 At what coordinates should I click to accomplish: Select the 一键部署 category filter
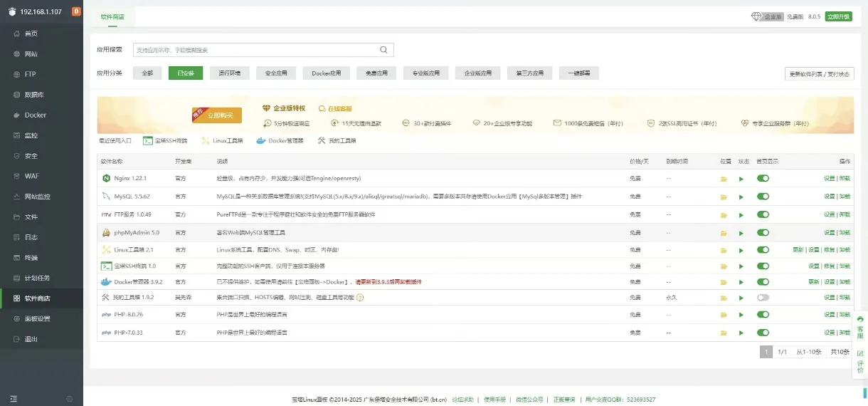point(579,73)
